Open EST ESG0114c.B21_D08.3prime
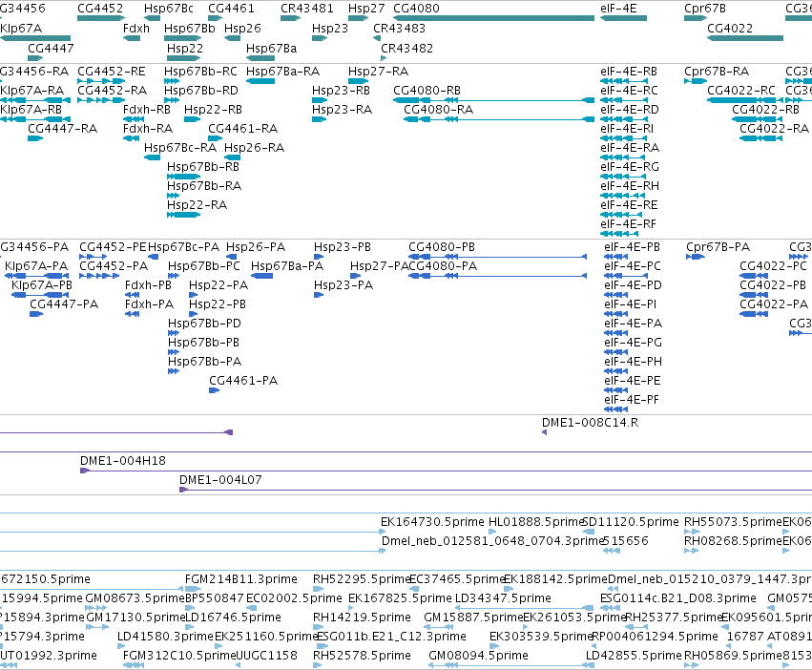Screen dimensions: 812x670 pyautogui.click(x=677, y=598)
